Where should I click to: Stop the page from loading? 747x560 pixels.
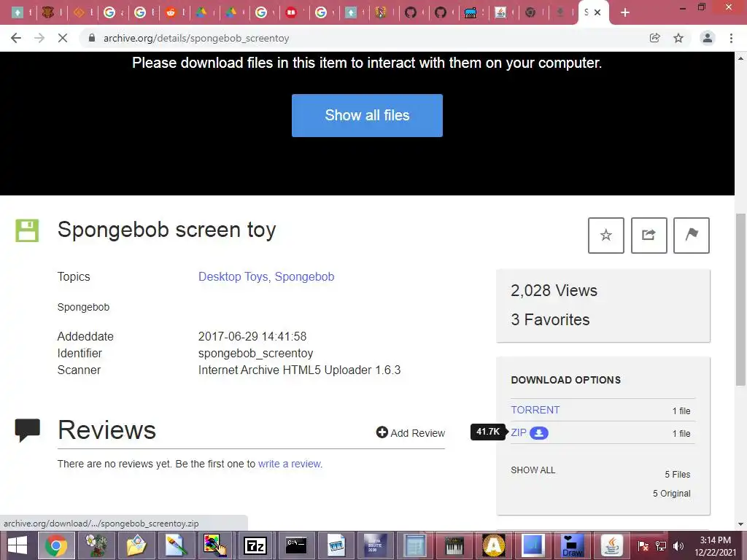[63, 38]
